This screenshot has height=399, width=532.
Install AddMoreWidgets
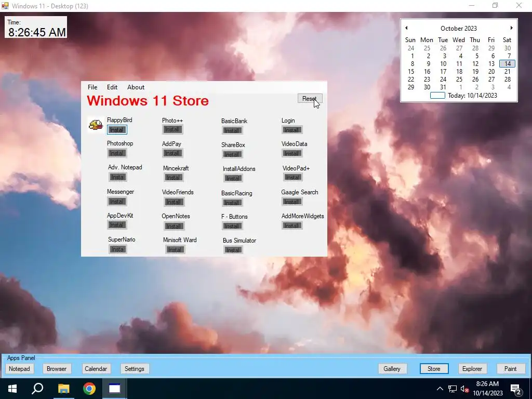click(x=292, y=225)
